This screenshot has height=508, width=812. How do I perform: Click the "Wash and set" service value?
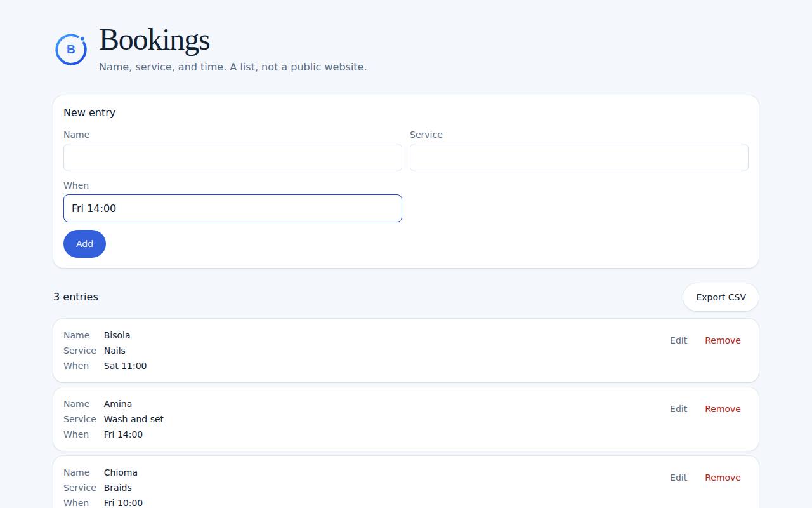[134, 419]
